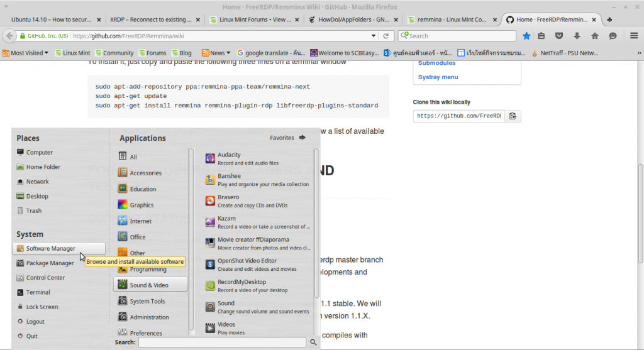
Task: Launch Banshee media player
Action: (257, 180)
